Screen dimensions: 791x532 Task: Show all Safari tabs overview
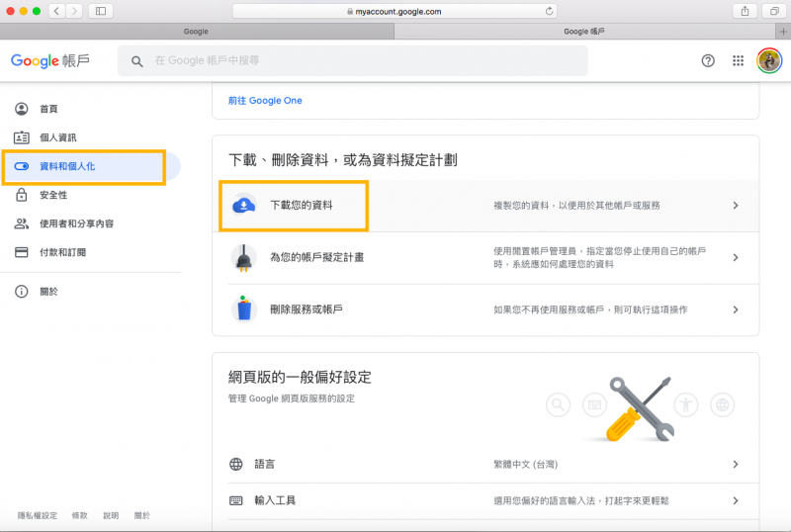coord(774,11)
